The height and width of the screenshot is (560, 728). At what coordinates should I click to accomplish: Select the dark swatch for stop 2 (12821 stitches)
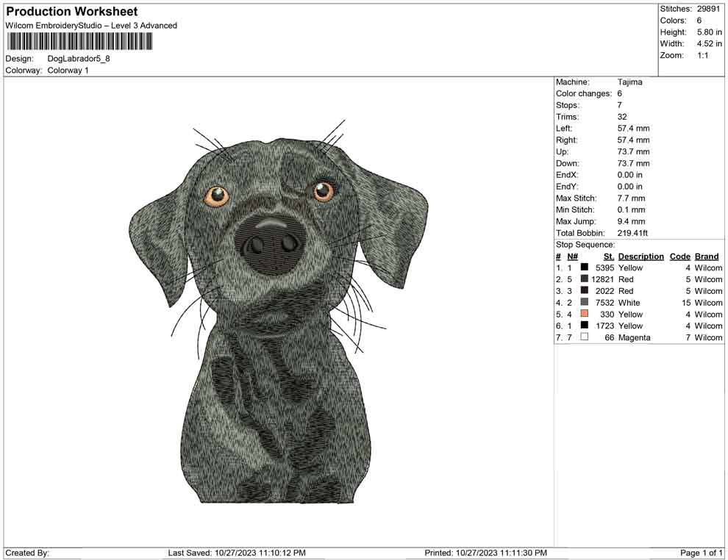coord(584,279)
